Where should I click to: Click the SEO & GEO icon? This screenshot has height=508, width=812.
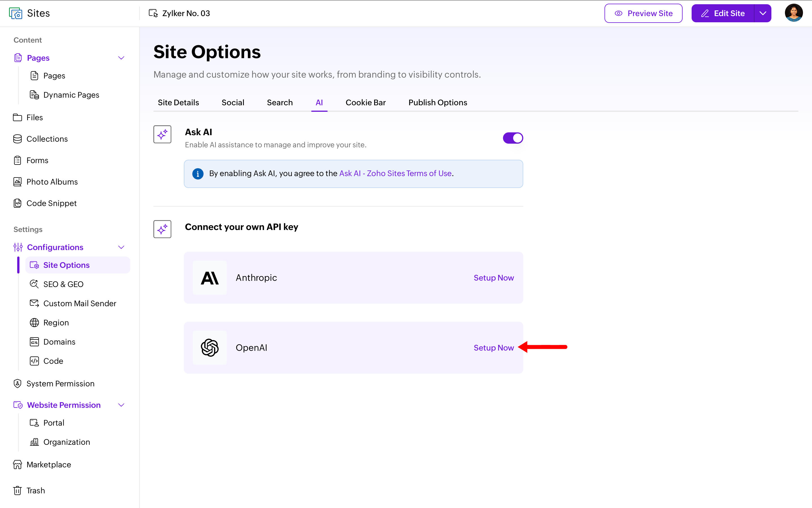(x=34, y=284)
